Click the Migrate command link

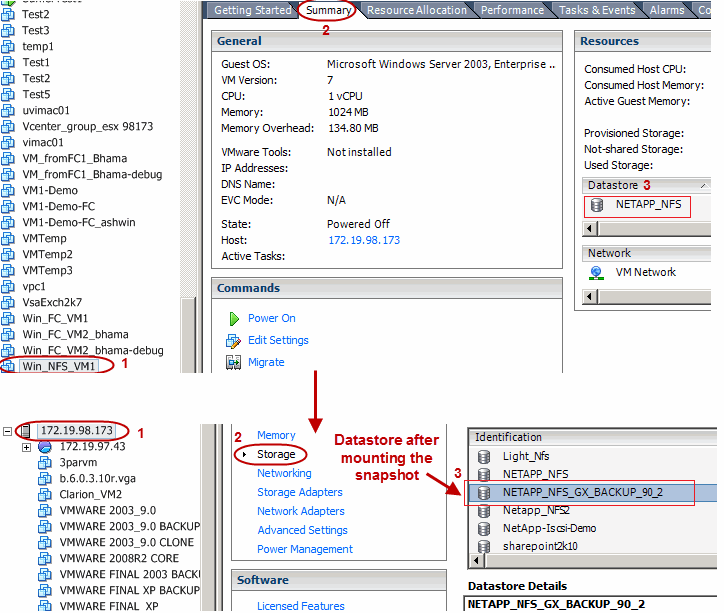click(x=266, y=362)
